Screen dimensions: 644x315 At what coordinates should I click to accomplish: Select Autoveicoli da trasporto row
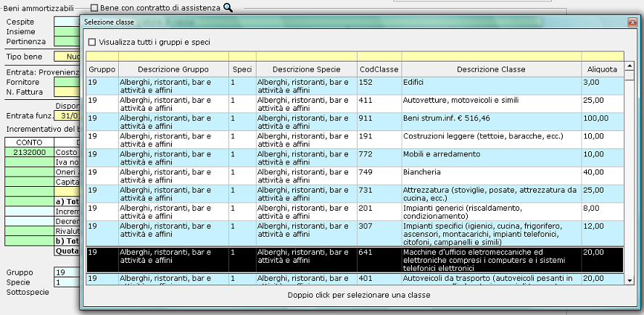355,279
